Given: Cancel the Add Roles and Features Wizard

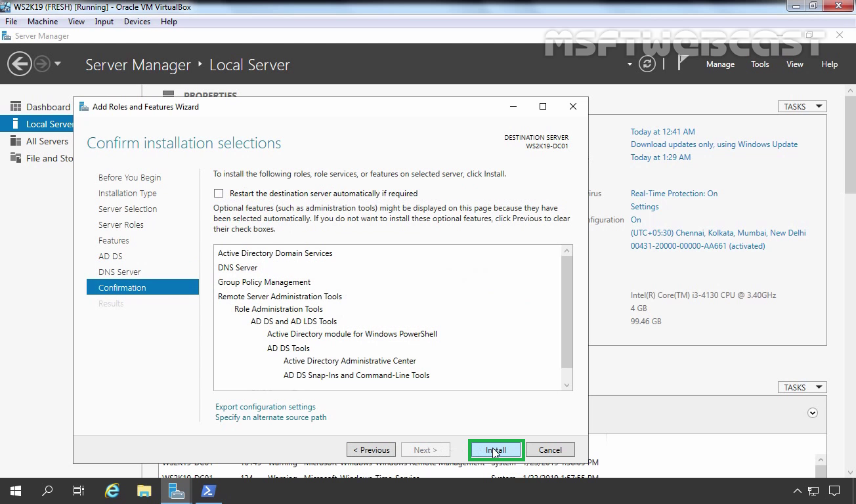Looking at the screenshot, I should (550, 450).
